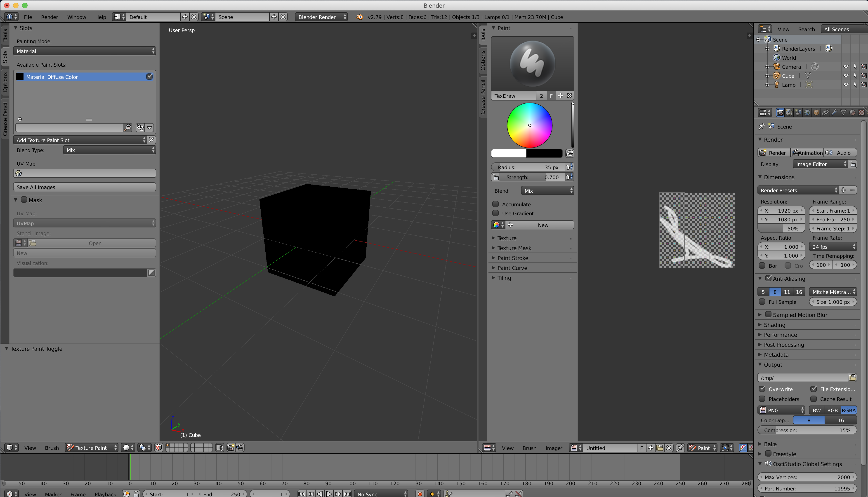Click the Modifiers wrench properties tab icon
Image resolution: width=868 pixels, height=497 pixels.
tap(834, 113)
